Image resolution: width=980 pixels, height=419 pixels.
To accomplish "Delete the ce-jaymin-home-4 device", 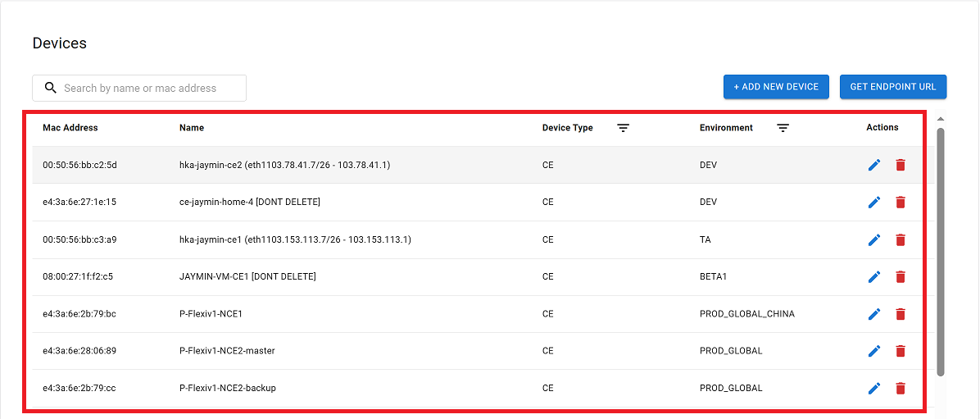I will tap(901, 203).
